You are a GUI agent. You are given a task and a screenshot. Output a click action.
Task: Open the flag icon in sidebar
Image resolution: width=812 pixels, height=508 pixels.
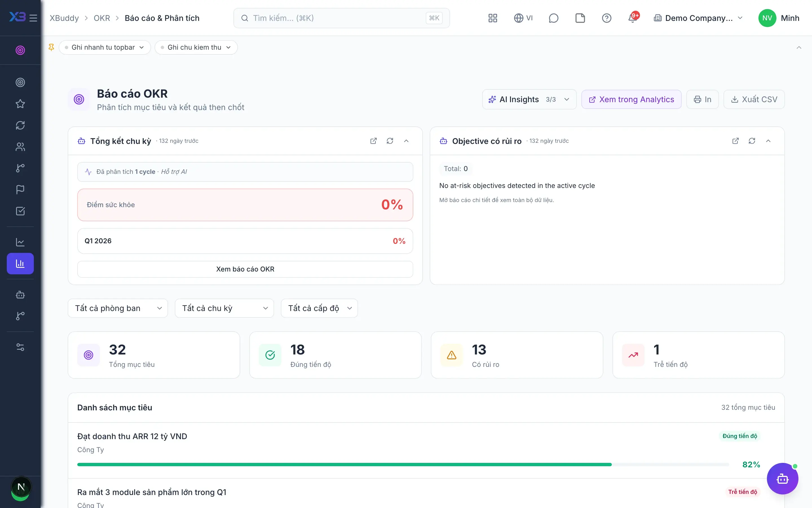(x=20, y=189)
